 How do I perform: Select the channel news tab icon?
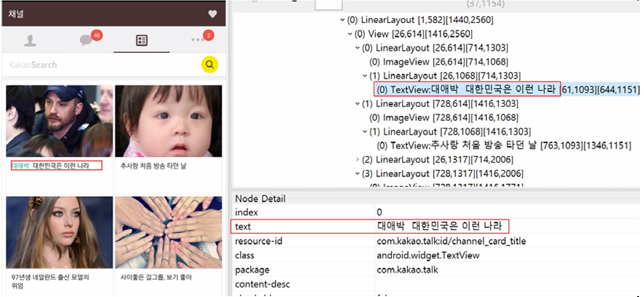click(142, 41)
